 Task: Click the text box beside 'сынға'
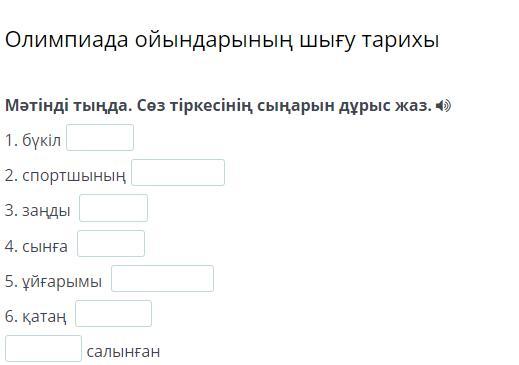coord(111,243)
